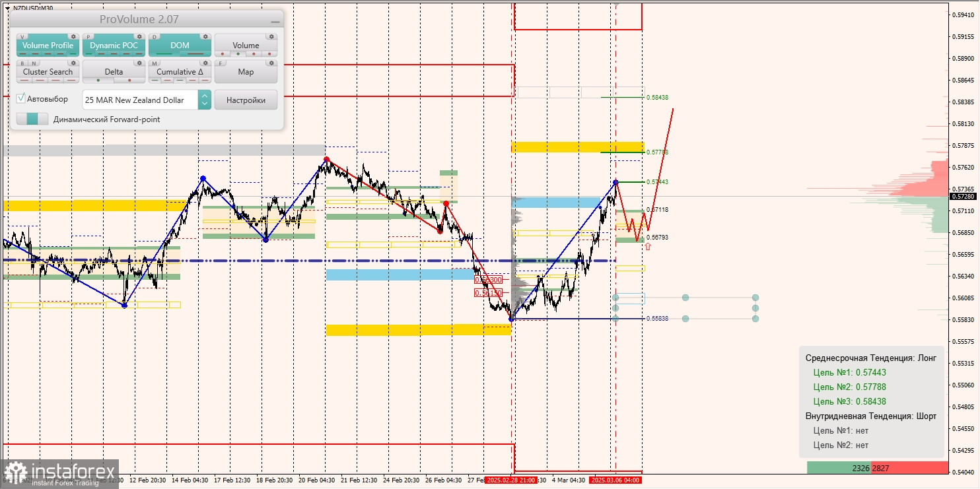Image resolution: width=980 pixels, height=489 pixels.
Task: Toggle the Delta indicator
Action: click(114, 72)
